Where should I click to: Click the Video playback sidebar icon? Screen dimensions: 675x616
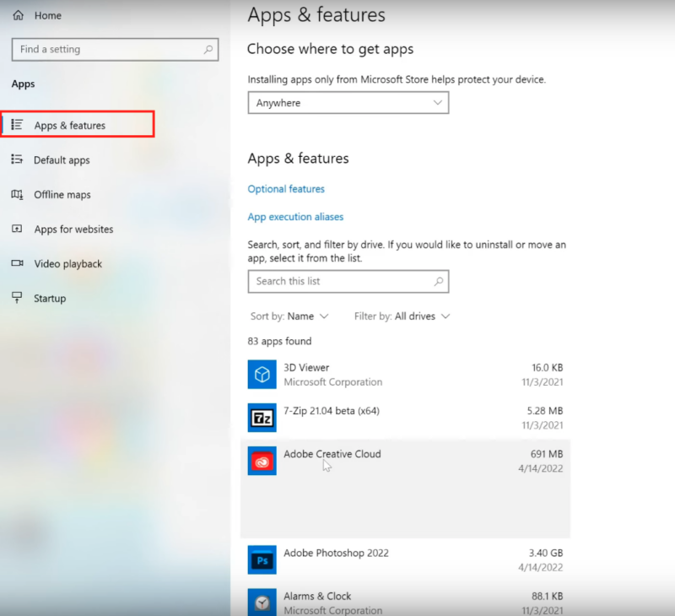pyautogui.click(x=15, y=263)
